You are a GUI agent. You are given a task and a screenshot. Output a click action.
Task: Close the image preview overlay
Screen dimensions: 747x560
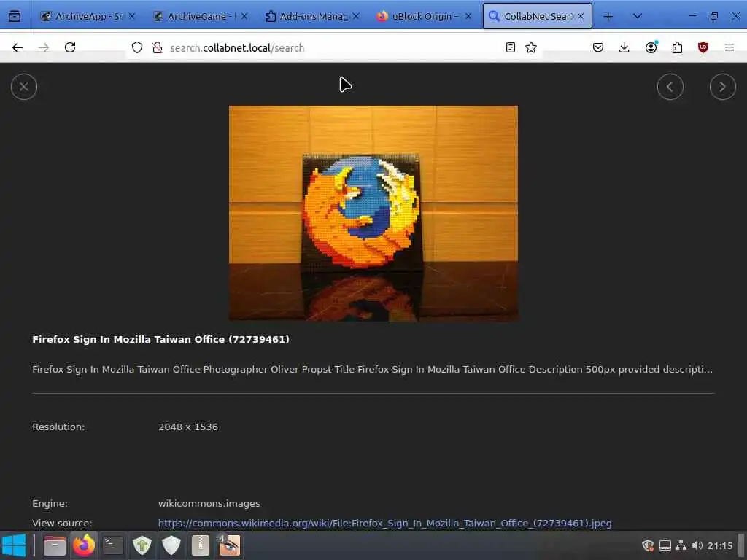click(24, 87)
